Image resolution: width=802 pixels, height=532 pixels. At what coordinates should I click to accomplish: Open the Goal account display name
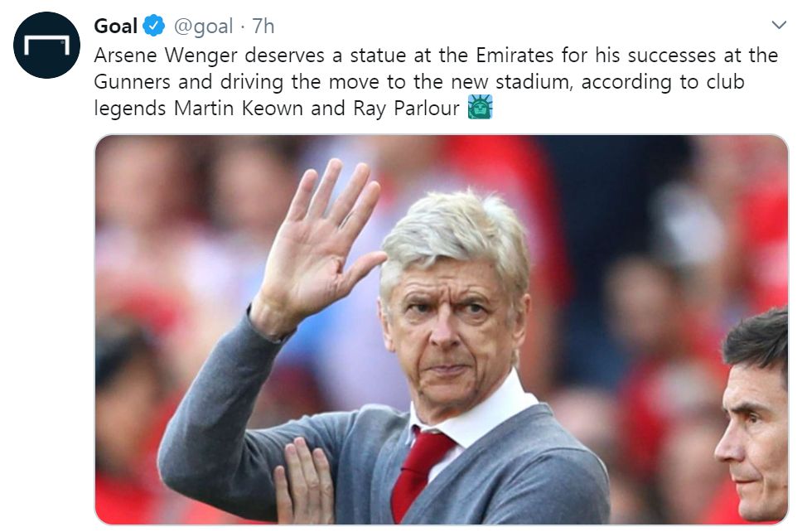116,27
